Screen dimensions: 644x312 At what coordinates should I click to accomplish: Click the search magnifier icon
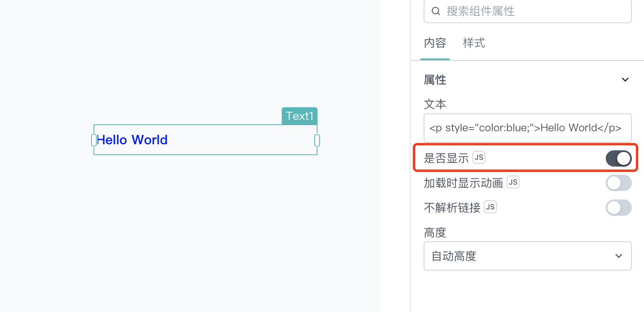pyautogui.click(x=436, y=11)
